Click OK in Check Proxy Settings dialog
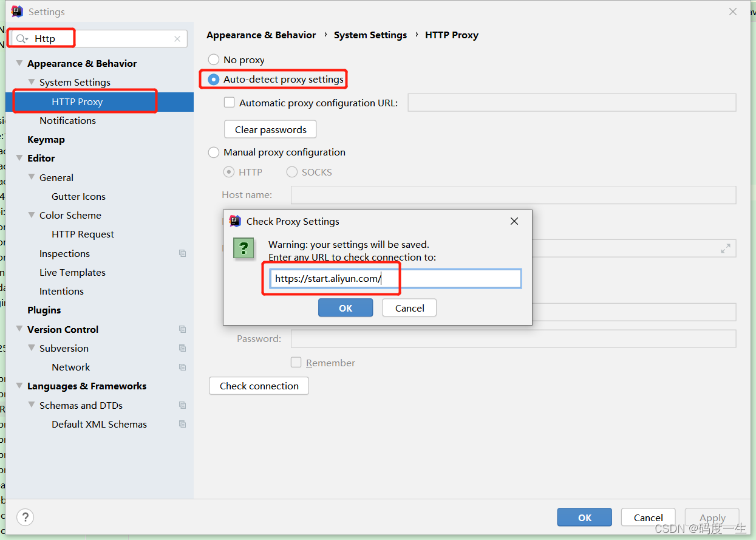Screen dimensions: 756x540 pos(346,308)
